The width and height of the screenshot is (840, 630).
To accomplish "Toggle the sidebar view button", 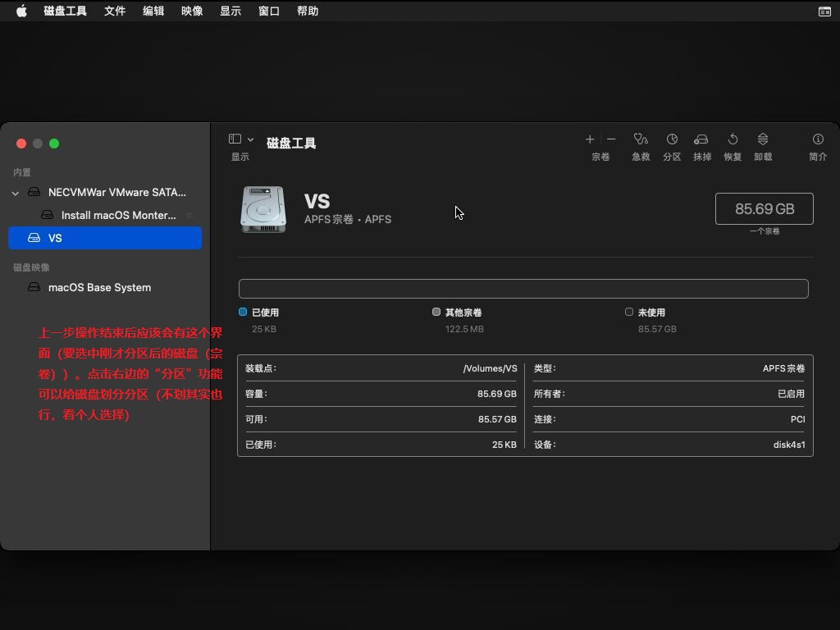I will 235,139.
